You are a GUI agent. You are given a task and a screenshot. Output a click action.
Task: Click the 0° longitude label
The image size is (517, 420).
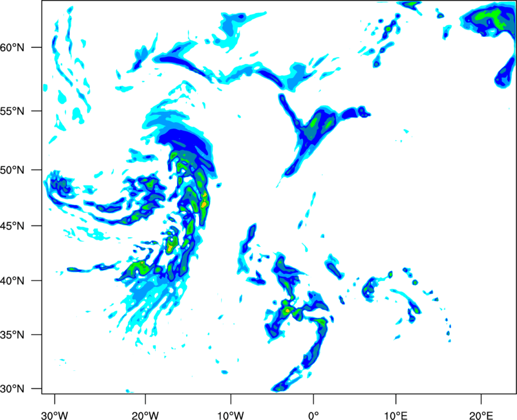(x=313, y=415)
